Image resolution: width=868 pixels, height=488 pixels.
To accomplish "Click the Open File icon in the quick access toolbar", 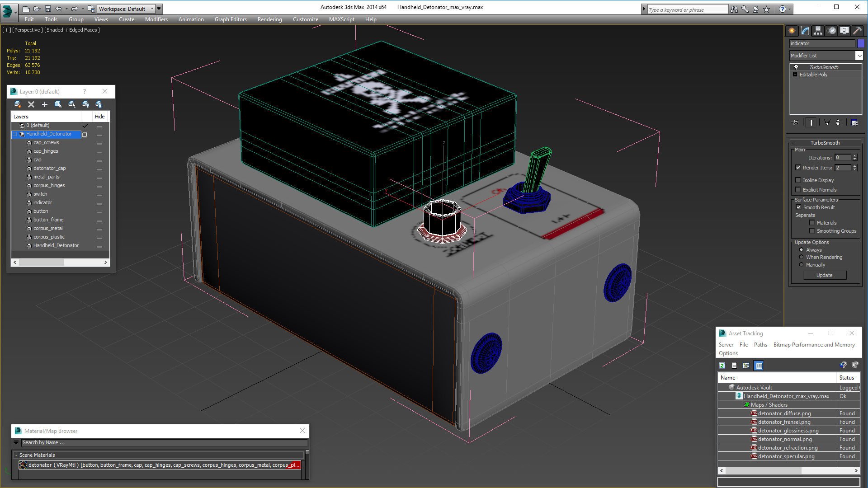I will pos(37,9).
